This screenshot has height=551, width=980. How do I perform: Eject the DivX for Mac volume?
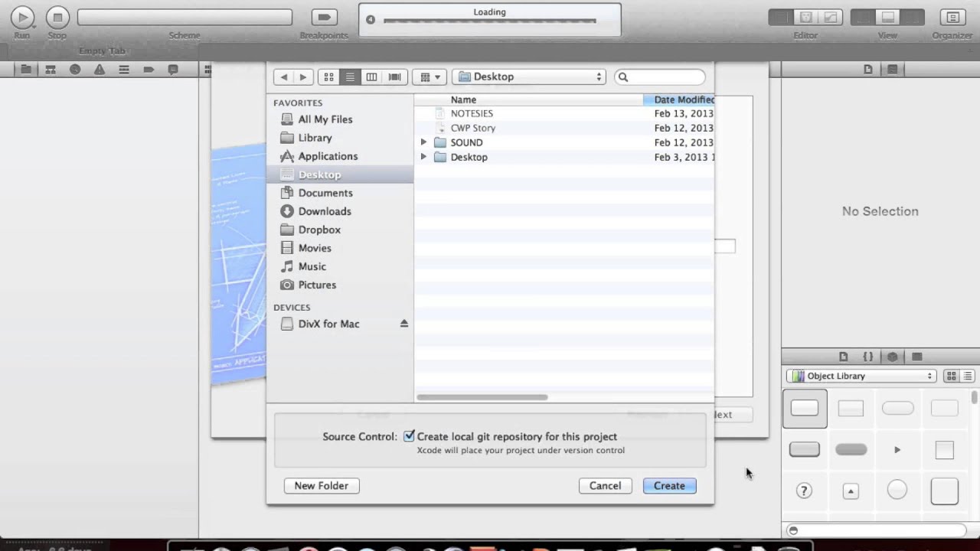coord(403,324)
